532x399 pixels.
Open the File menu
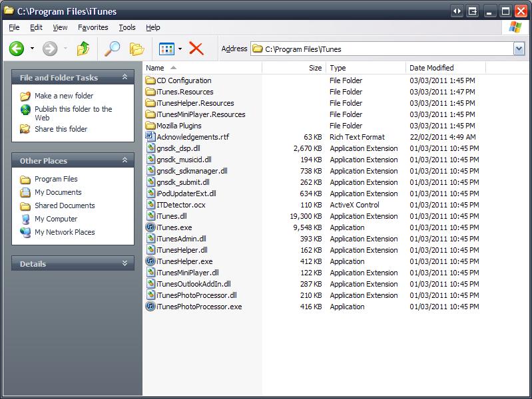[x=14, y=27]
